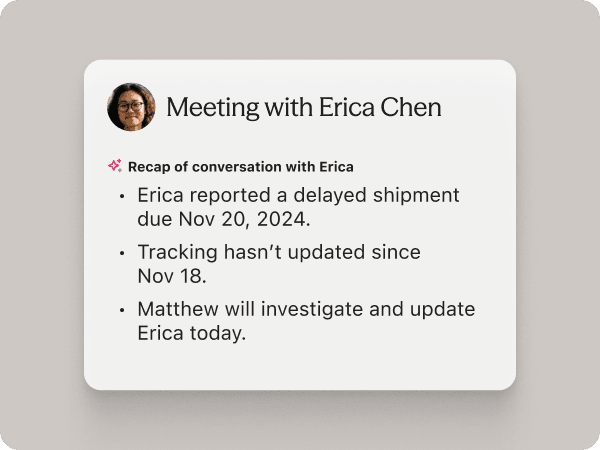Click the 'Meeting with Erica Chen' title
This screenshot has height=450, width=600.
(x=303, y=107)
